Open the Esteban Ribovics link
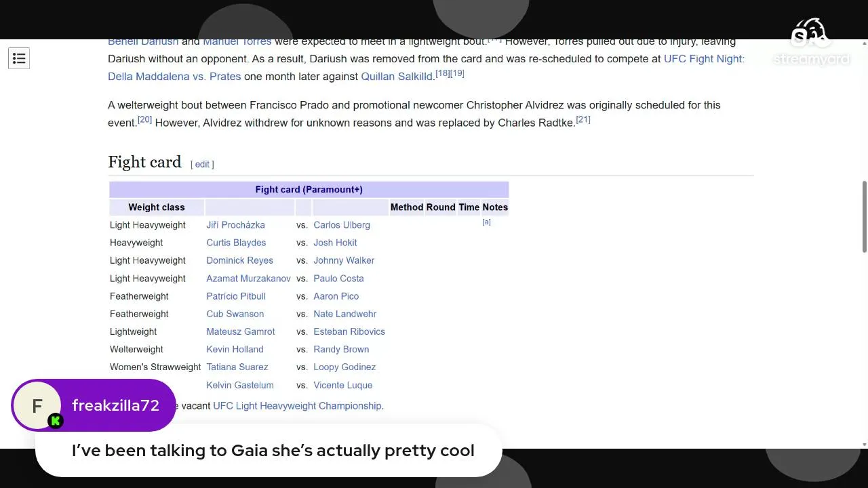The image size is (868, 488). point(349,331)
